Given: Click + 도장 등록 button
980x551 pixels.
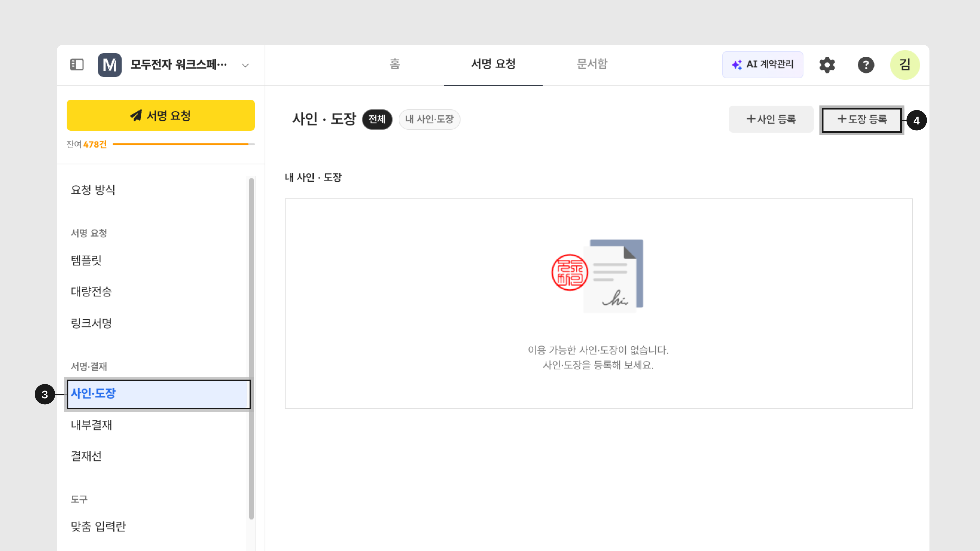Looking at the screenshot, I should point(862,119).
